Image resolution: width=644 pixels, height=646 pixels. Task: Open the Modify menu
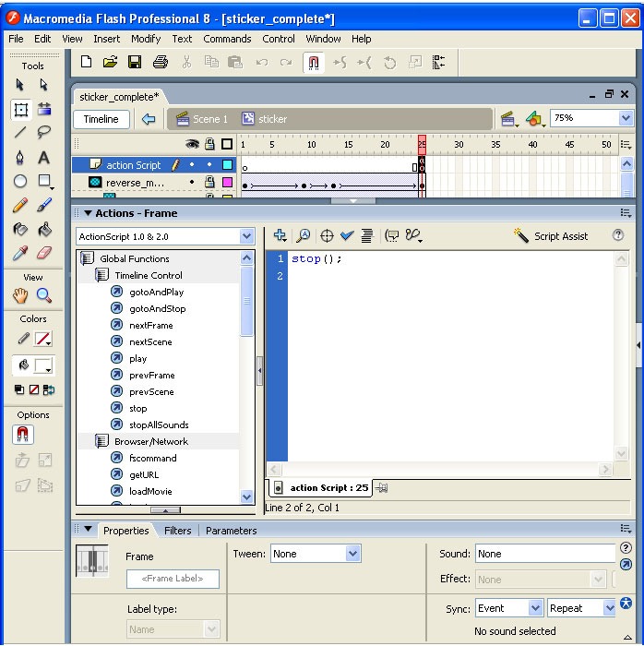pos(146,39)
